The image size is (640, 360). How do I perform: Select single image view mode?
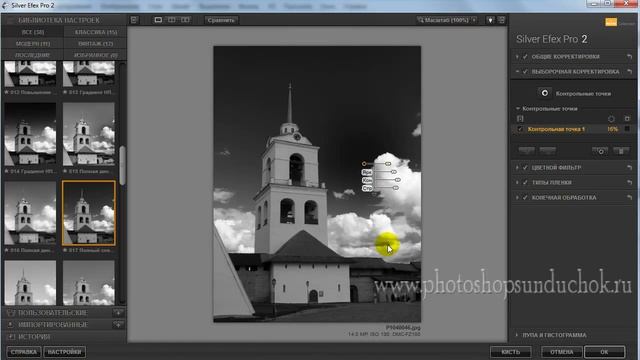158,20
